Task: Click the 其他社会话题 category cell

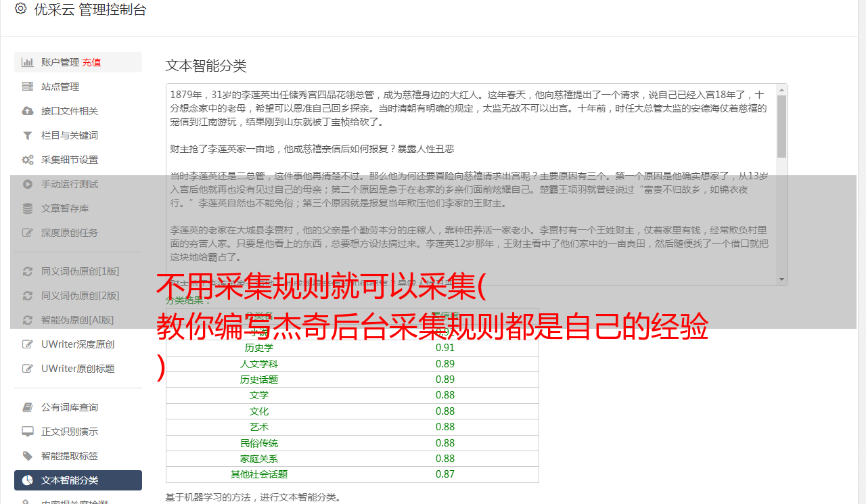Action: (x=259, y=474)
